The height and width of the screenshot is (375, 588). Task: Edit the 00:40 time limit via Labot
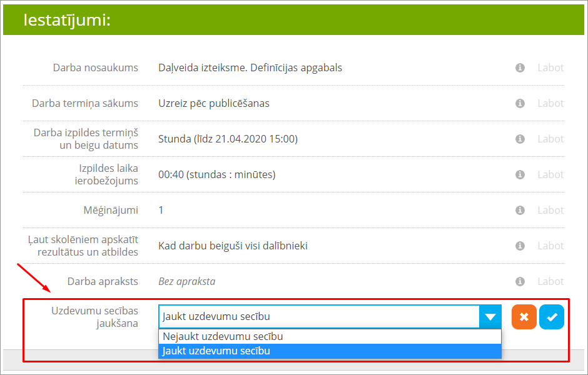pyautogui.click(x=550, y=174)
